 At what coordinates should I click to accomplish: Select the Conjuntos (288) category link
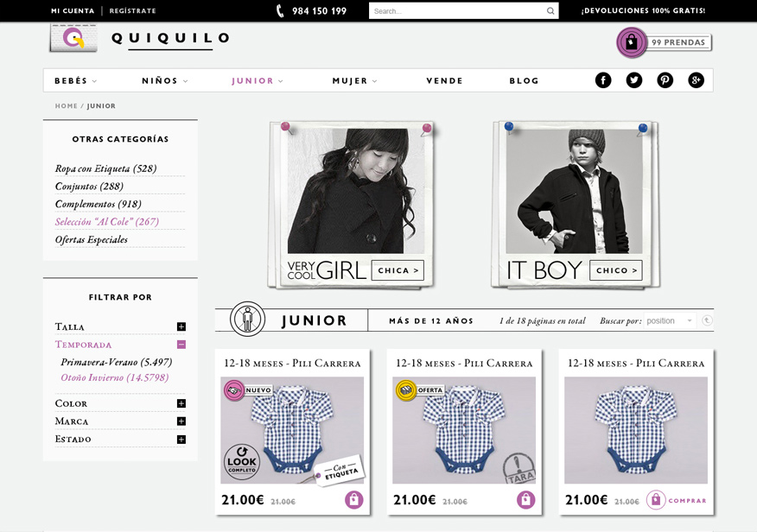click(89, 187)
